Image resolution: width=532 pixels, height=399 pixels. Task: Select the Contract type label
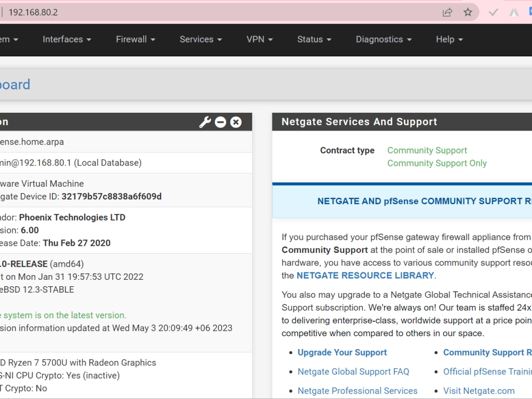pos(347,151)
